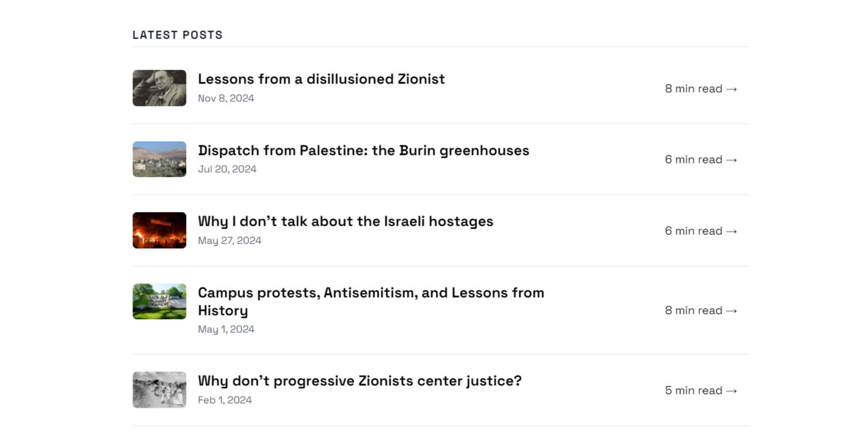Image resolution: width=868 pixels, height=436 pixels.
Task: Click the May 1, 2024 date
Action: point(226,329)
